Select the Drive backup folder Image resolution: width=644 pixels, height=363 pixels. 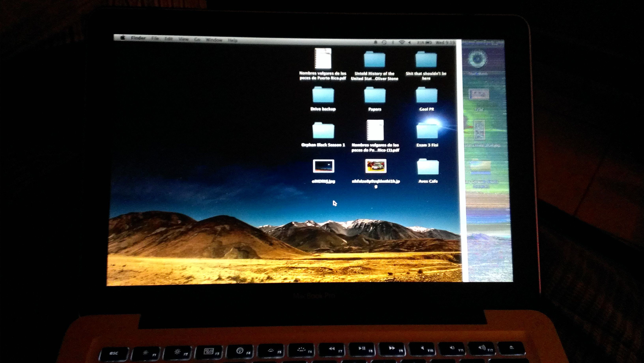click(323, 95)
